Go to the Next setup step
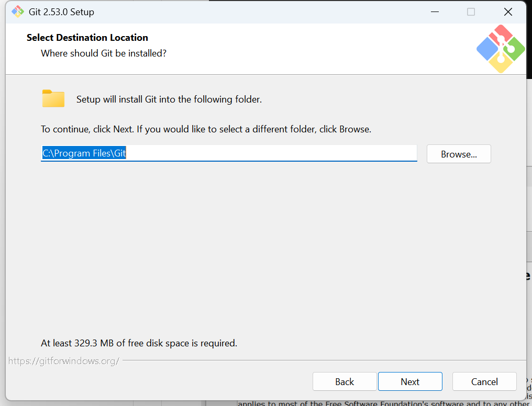 click(410, 381)
